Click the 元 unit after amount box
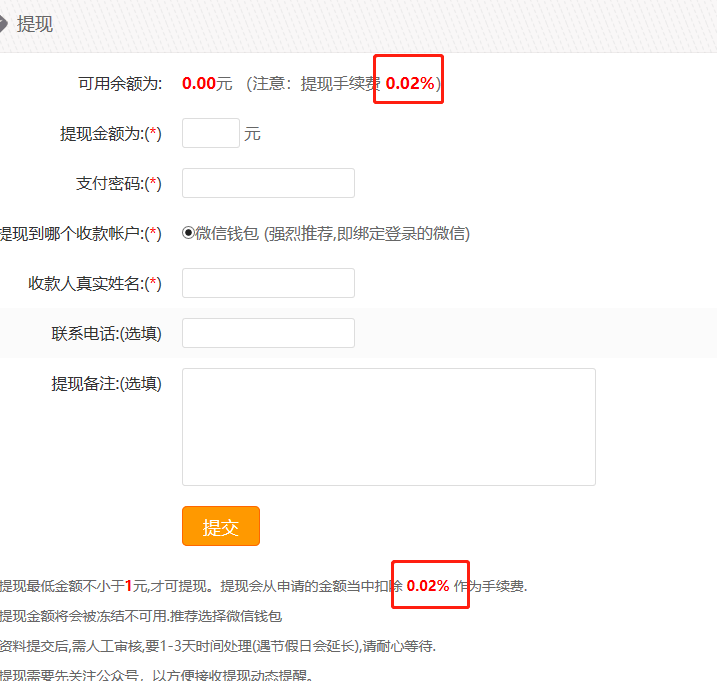This screenshot has height=681, width=717. pos(252,134)
